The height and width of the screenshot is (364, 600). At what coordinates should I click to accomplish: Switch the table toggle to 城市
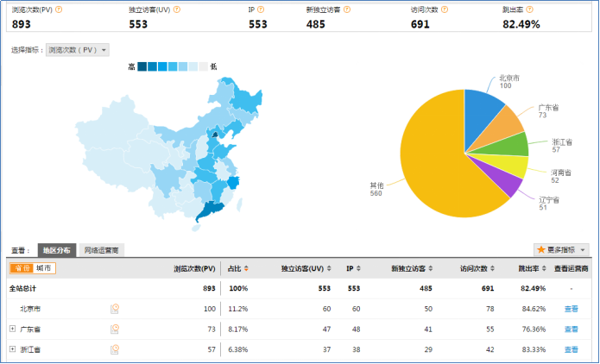point(44,268)
